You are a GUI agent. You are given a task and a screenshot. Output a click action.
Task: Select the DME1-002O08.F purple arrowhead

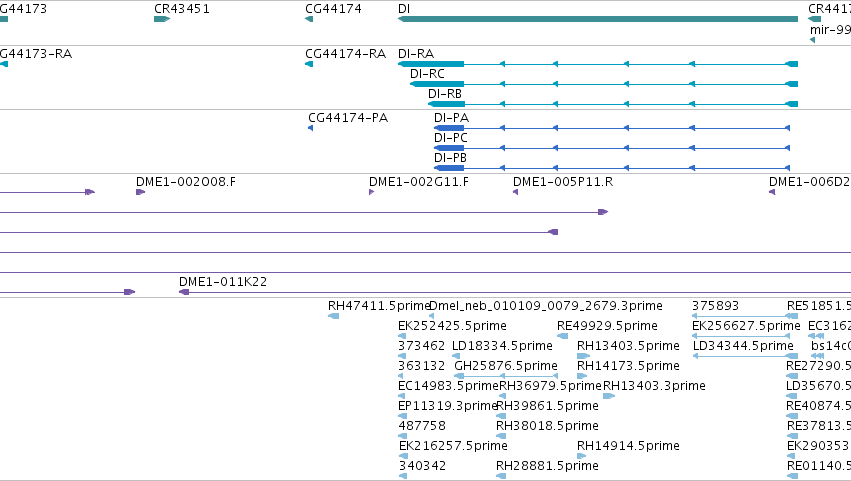140,192
